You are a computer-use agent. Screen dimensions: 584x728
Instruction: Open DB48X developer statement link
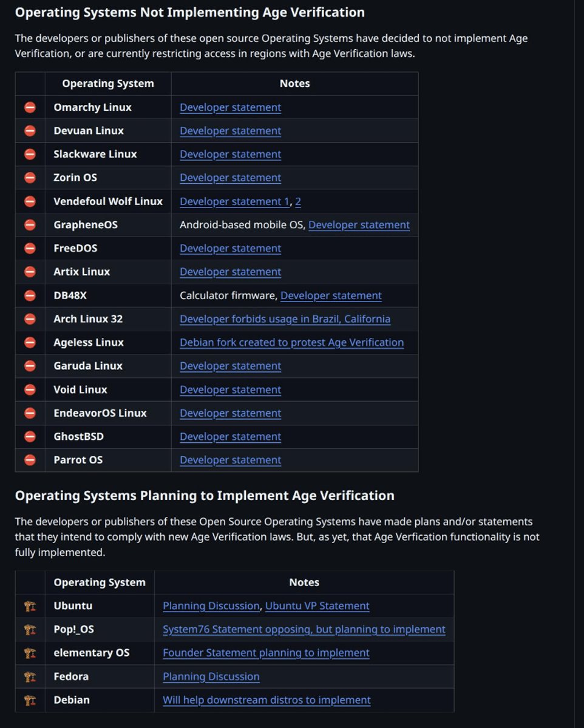pyautogui.click(x=331, y=295)
